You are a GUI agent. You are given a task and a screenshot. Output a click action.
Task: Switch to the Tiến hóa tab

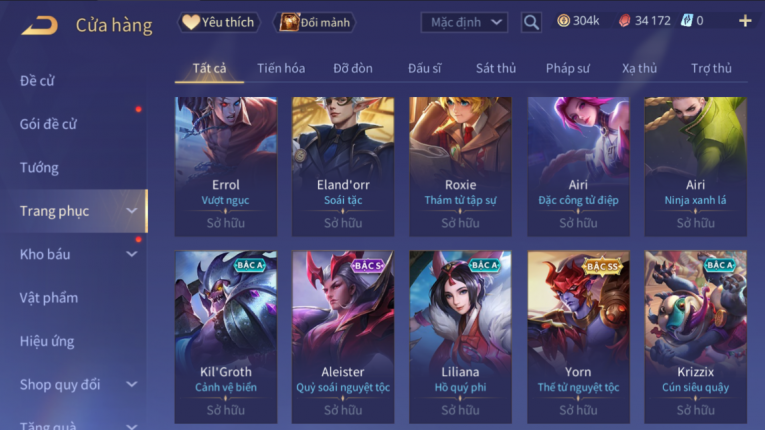click(281, 68)
